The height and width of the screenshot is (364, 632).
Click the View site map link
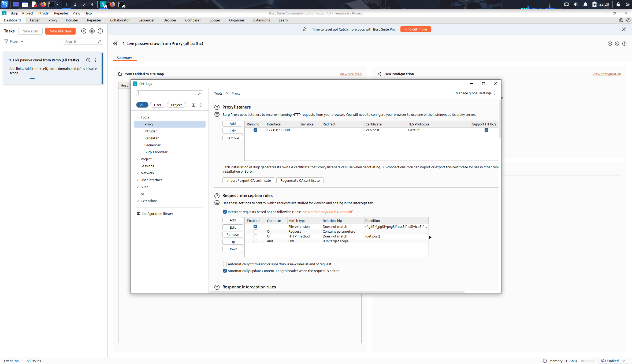(350, 74)
